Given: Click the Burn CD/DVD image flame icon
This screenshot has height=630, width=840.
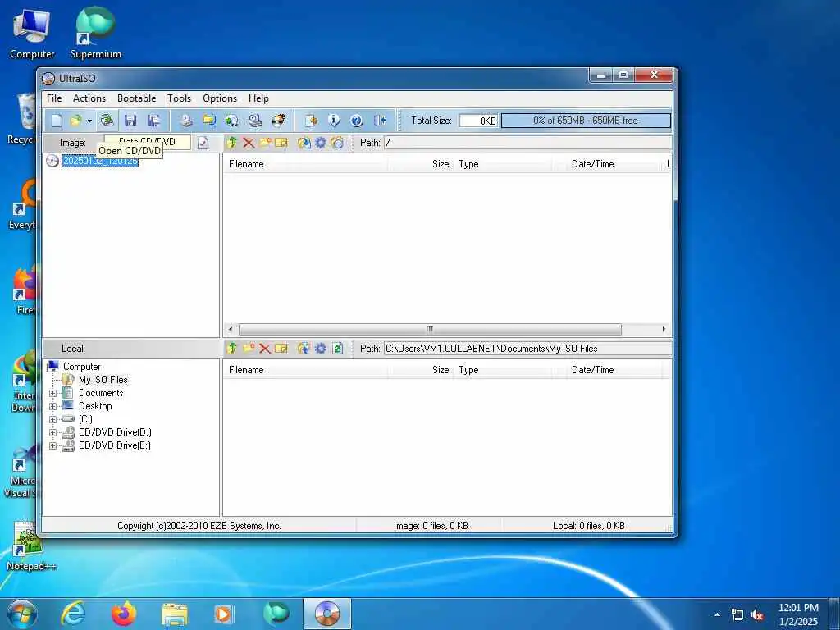Looking at the screenshot, I should pyautogui.click(x=278, y=121).
